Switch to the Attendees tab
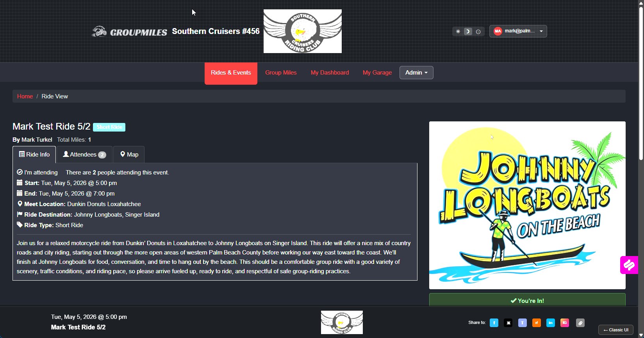 click(84, 155)
